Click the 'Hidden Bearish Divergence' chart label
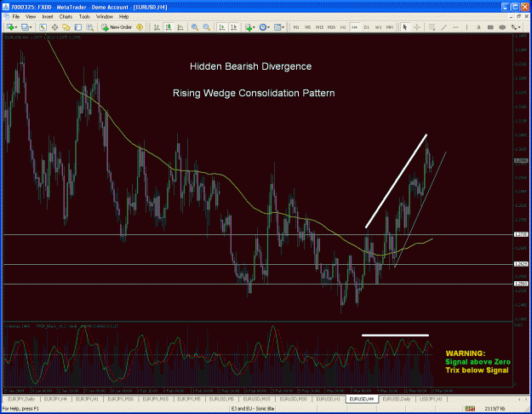532x414 pixels. coord(251,66)
